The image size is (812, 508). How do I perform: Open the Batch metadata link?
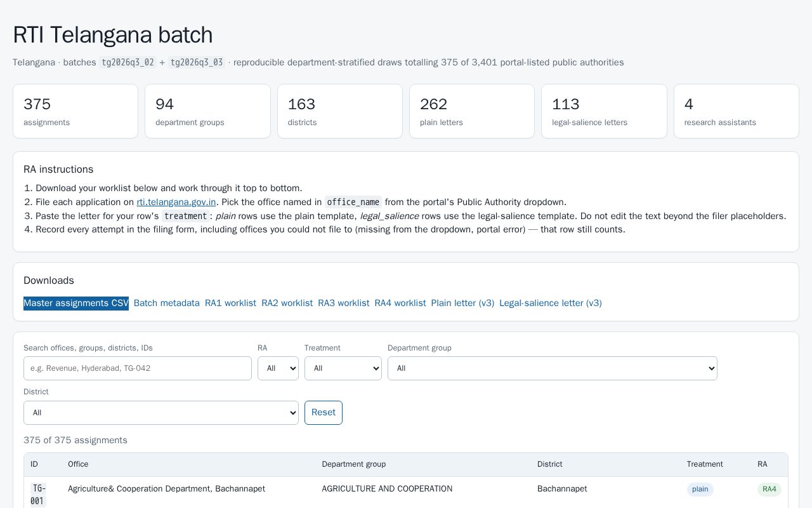(x=167, y=304)
